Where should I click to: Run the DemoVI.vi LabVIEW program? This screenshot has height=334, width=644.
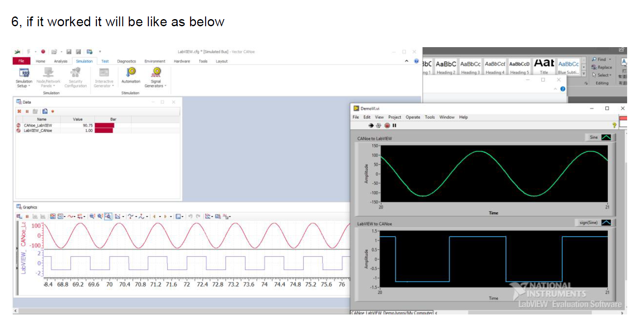point(370,125)
